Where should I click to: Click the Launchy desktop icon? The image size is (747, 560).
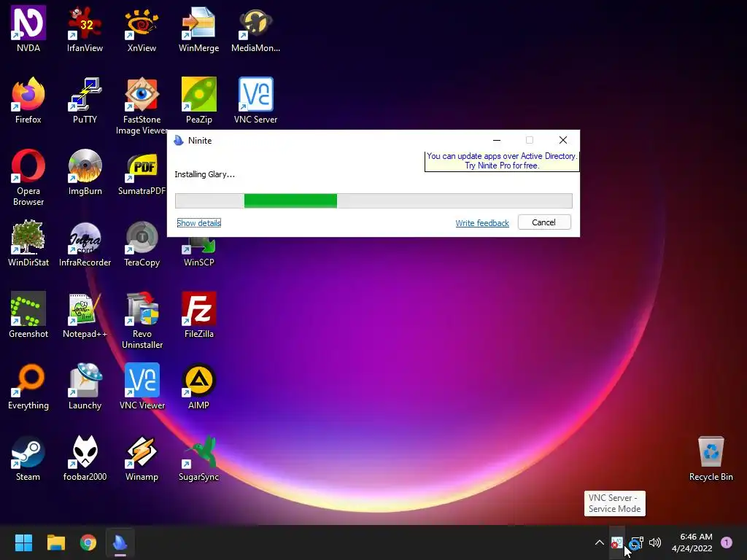(85, 386)
